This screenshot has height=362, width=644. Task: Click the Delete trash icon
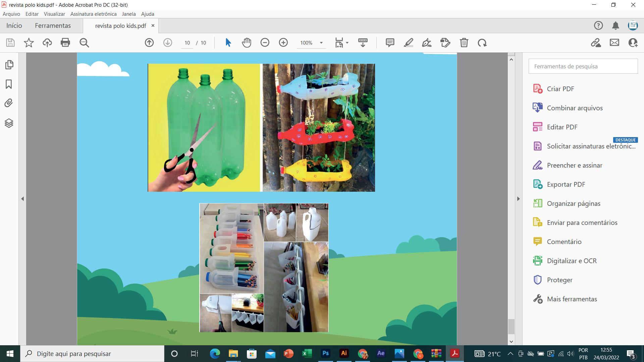(464, 43)
